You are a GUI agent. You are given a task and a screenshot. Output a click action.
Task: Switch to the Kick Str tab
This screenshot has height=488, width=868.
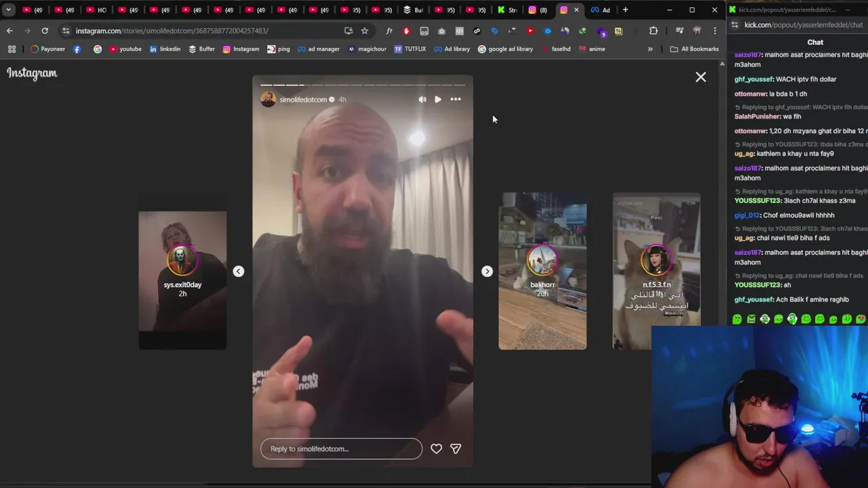[507, 9]
